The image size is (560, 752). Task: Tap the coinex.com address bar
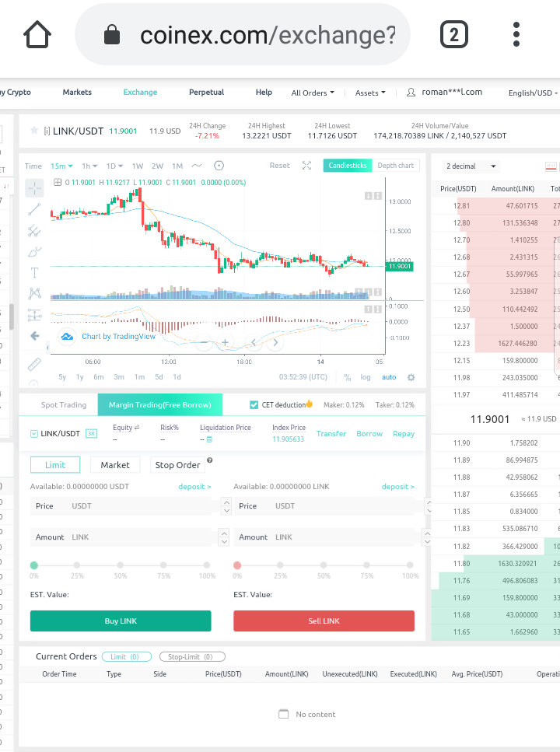click(x=243, y=34)
